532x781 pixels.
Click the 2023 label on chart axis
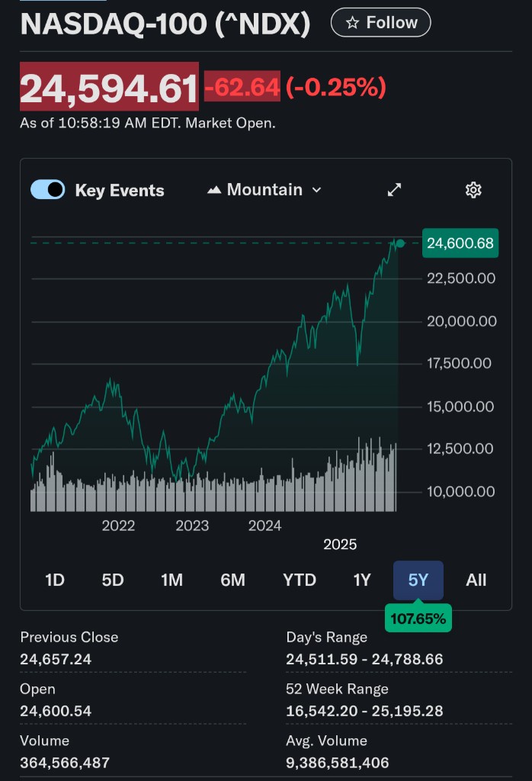[x=192, y=525]
